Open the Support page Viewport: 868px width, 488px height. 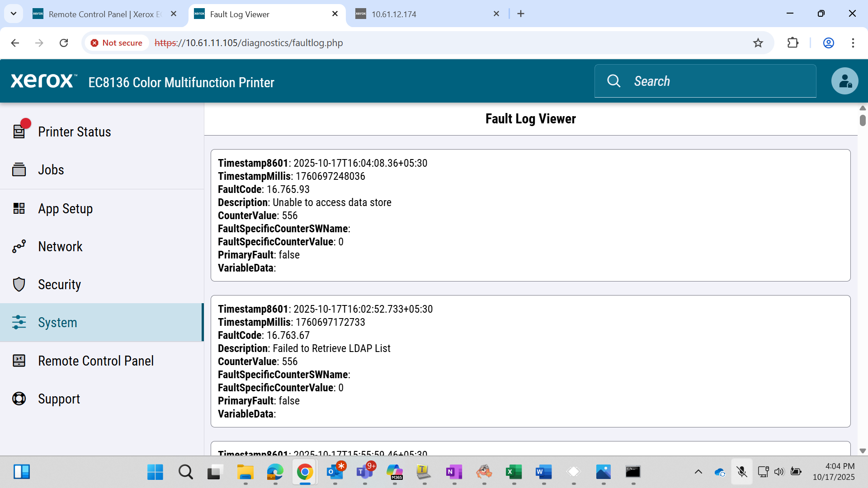[102, 399]
